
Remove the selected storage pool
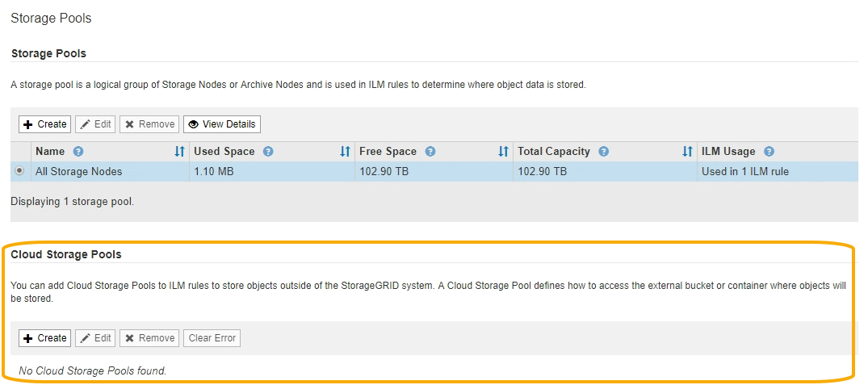pyautogui.click(x=149, y=124)
